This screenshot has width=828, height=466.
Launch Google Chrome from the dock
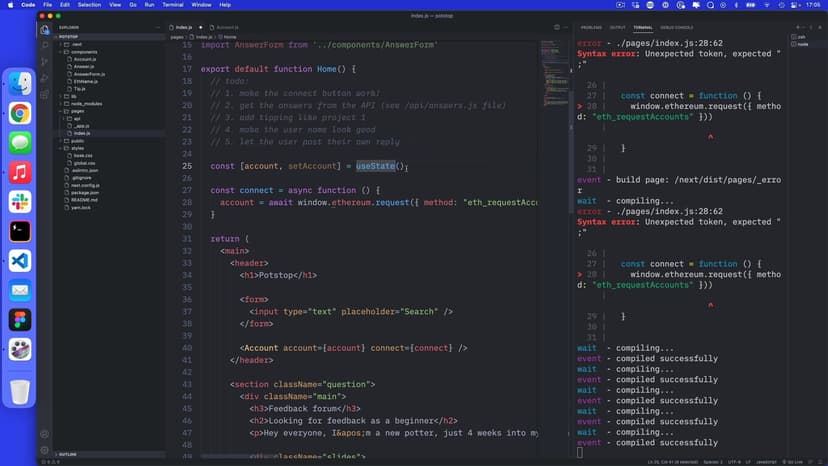click(20, 113)
